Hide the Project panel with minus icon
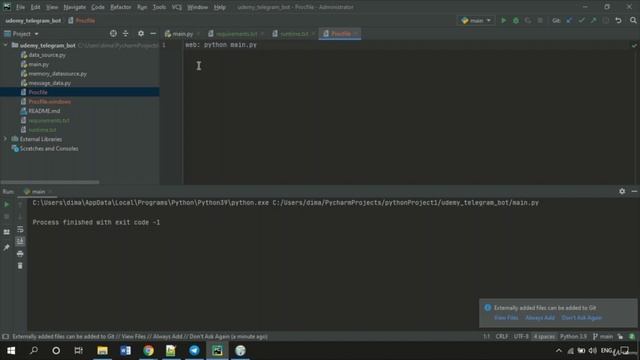This screenshot has width=640, height=360. tap(153, 33)
